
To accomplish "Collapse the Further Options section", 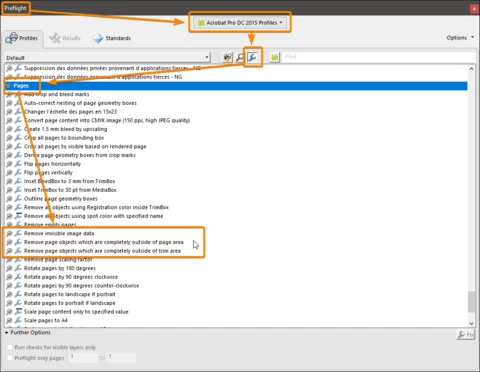I will click(x=7, y=333).
